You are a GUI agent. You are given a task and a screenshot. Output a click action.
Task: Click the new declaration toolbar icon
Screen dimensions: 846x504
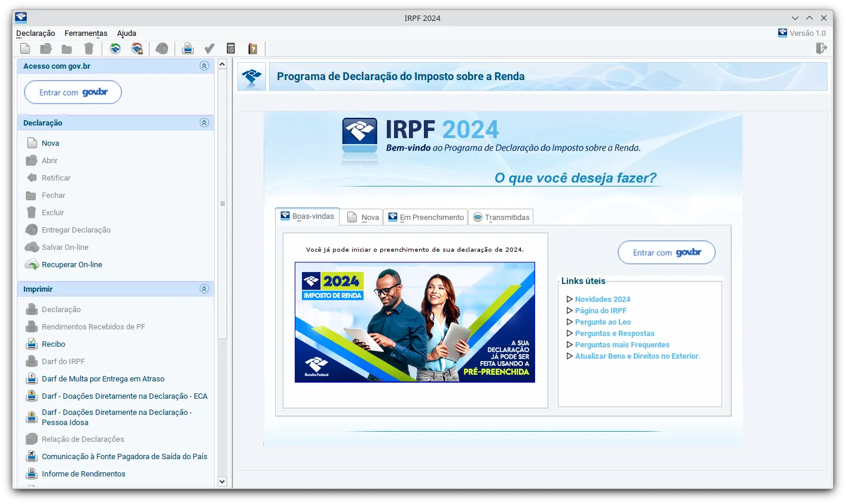pos(25,48)
